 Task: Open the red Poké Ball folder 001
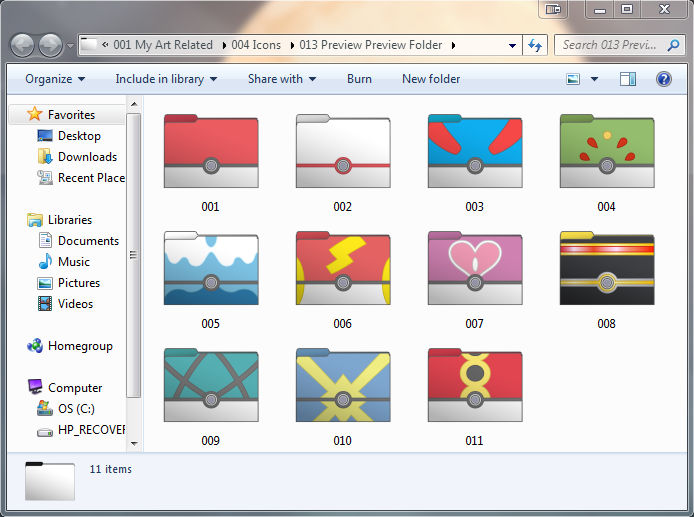click(211, 151)
